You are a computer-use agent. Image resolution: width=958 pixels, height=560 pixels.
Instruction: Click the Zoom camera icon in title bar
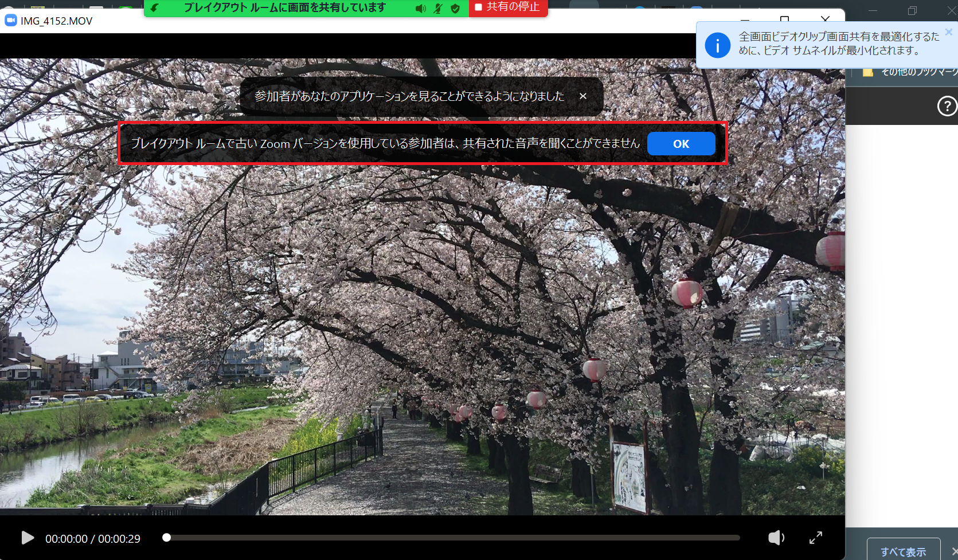10,21
